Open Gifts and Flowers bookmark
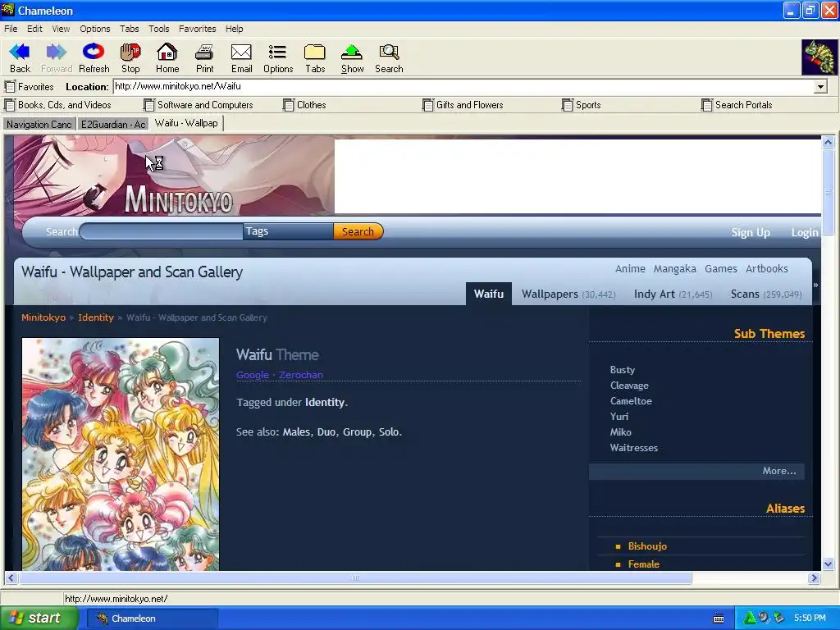Viewport: 840px width, 630px height. click(463, 105)
